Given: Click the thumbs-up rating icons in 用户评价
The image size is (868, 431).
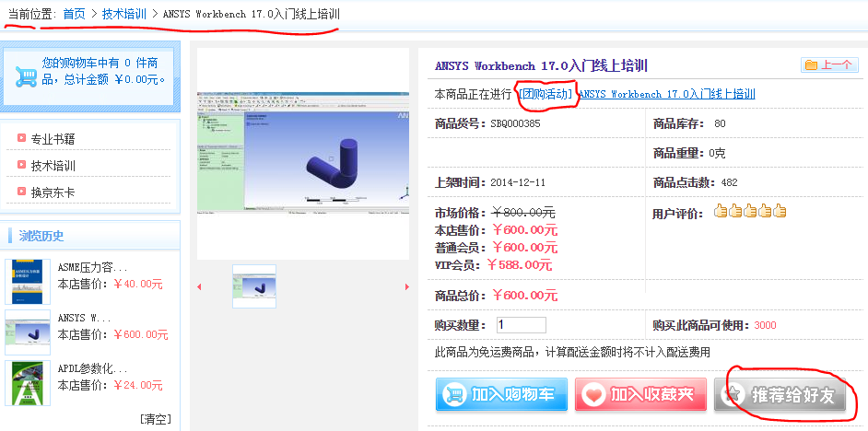Looking at the screenshot, I should pyautogui.click(x=750, y=211).
